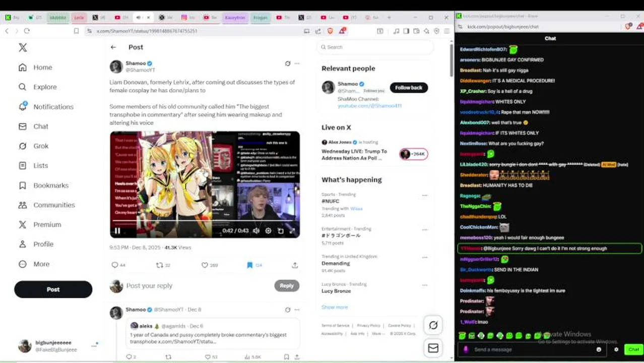Open Alex Jones live broadcast listing
This screenshot has height=363, width=644.
click(x=374, y=151)
